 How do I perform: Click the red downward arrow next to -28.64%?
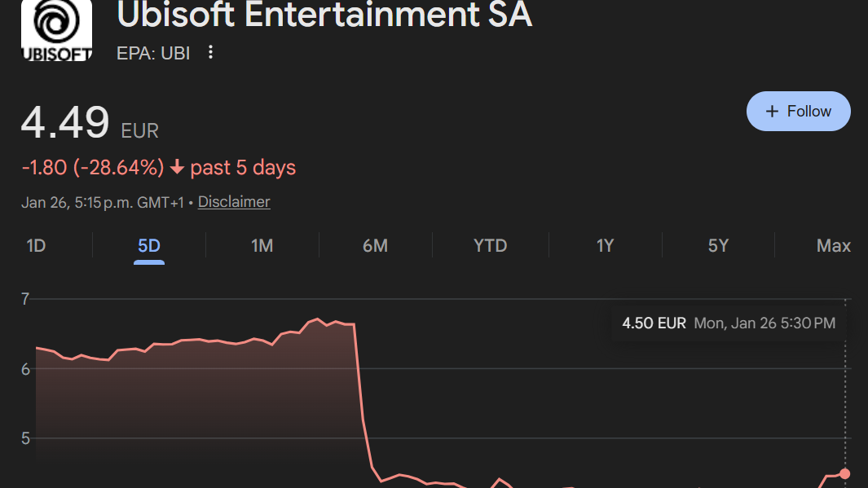[178, 166]
